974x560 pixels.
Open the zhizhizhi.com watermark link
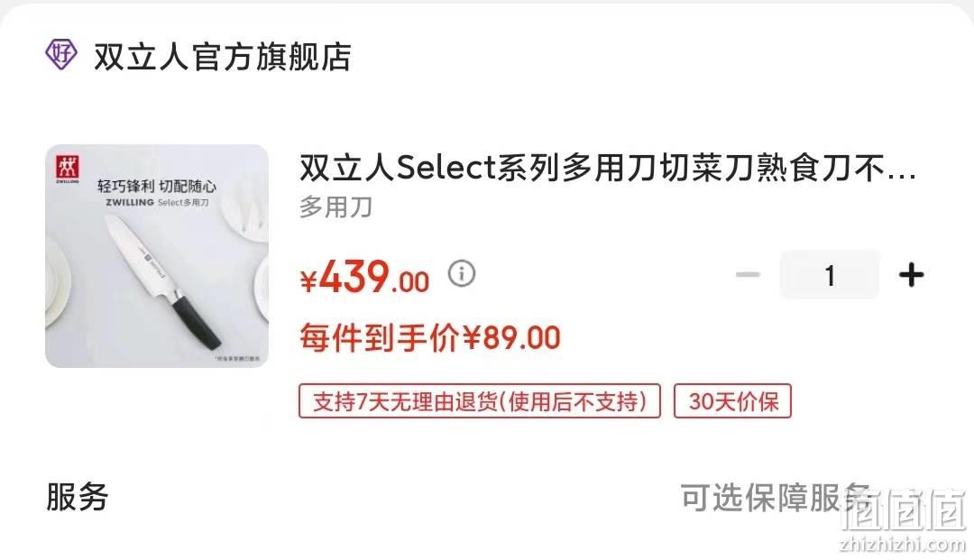point(902,544)
